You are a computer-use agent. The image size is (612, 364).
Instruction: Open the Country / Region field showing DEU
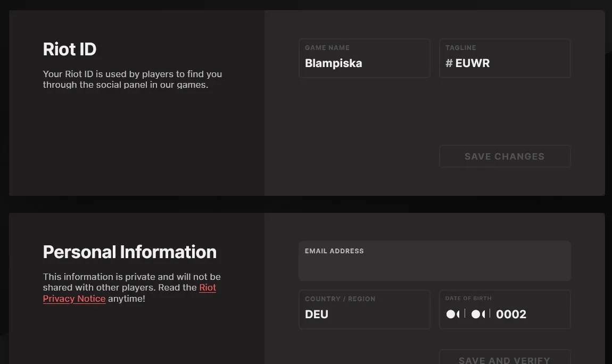(365, 309)
